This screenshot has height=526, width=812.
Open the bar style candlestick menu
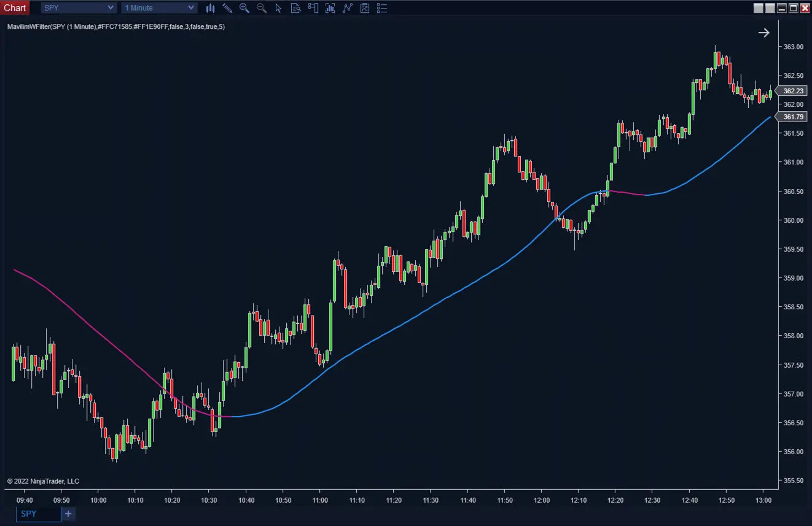(211, 8)
